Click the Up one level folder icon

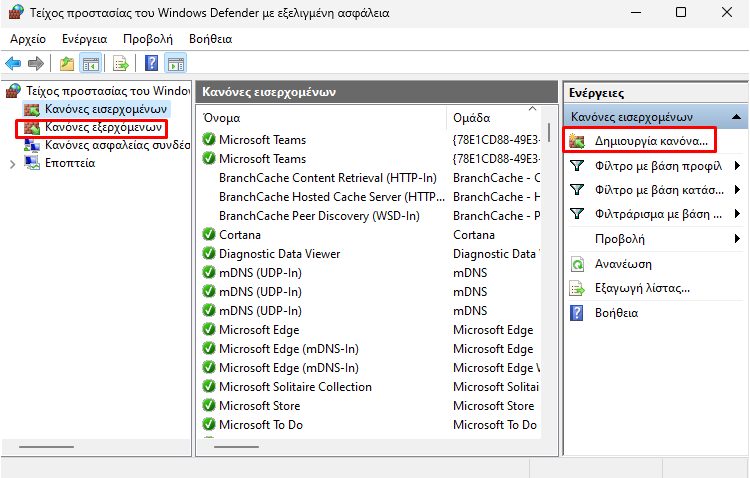click(x=66, y=63)
